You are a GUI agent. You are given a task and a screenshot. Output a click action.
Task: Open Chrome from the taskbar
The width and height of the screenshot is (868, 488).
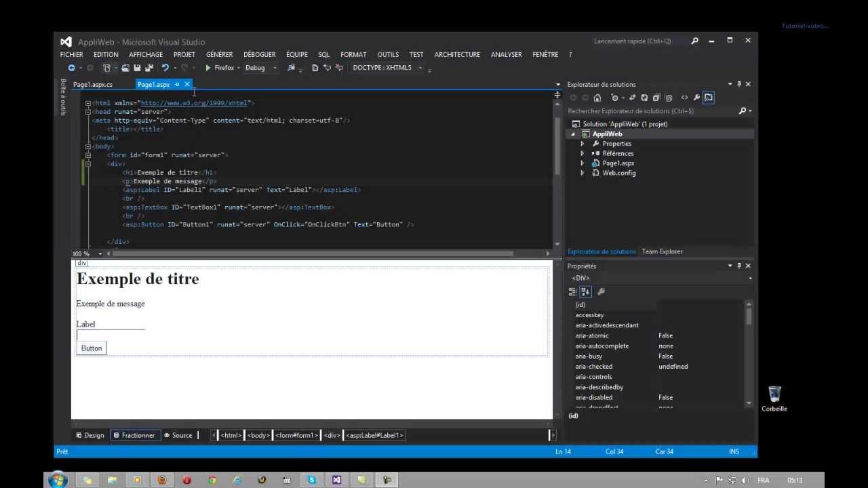212,480
